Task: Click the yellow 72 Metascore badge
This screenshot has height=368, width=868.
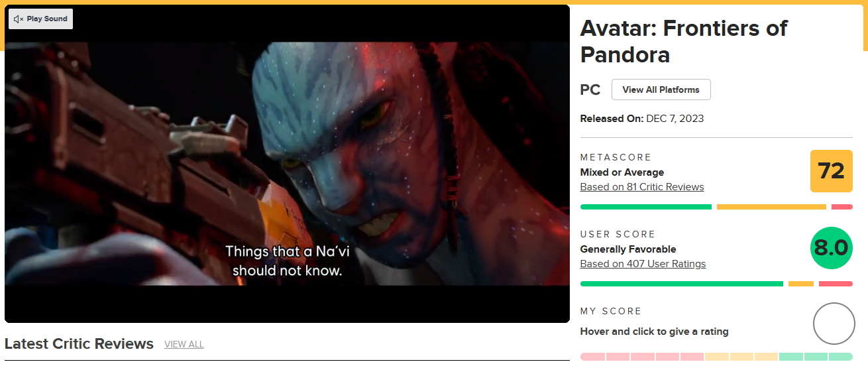Action: click(x=832, y=171)
